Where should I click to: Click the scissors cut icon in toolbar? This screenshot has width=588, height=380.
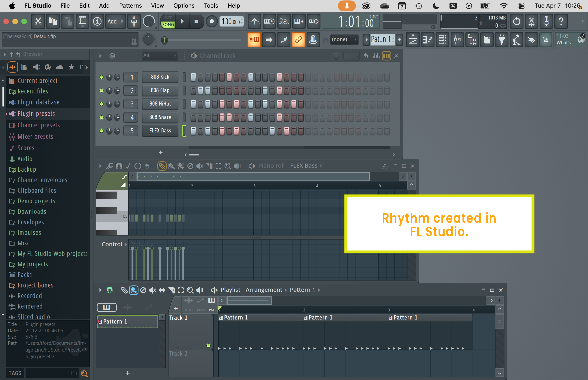click(38, 22)
